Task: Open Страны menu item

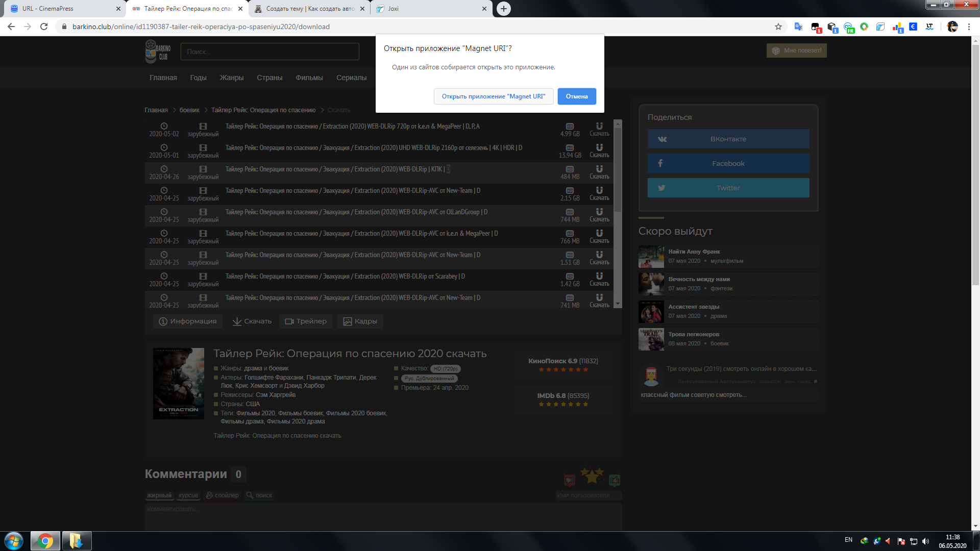Action: tap(269, 78)
